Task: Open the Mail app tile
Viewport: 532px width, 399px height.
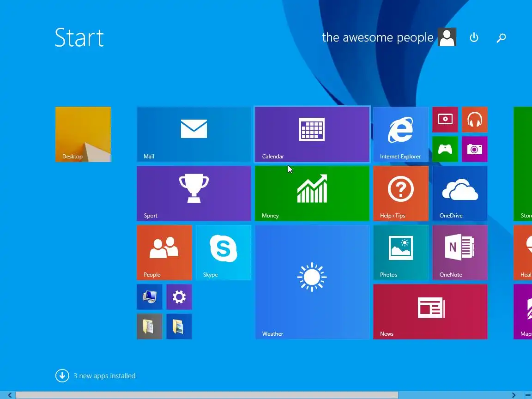Action: [194, 134]
